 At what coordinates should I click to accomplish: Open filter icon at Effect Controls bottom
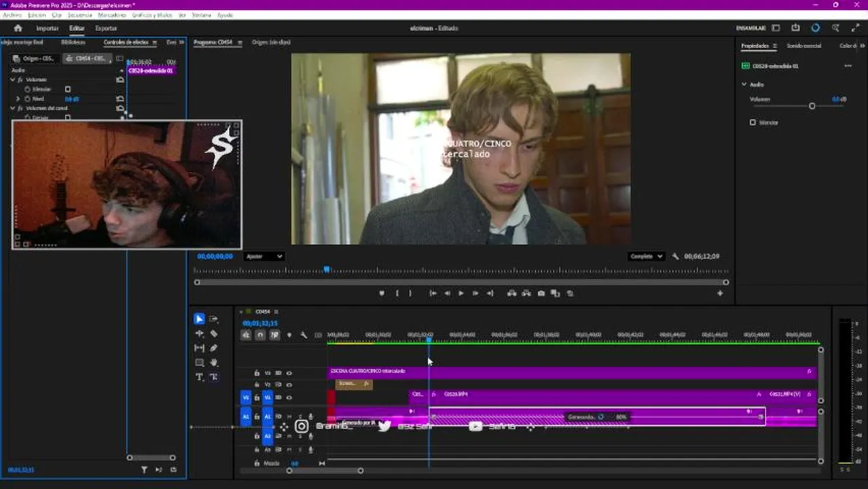coord(144,469)
